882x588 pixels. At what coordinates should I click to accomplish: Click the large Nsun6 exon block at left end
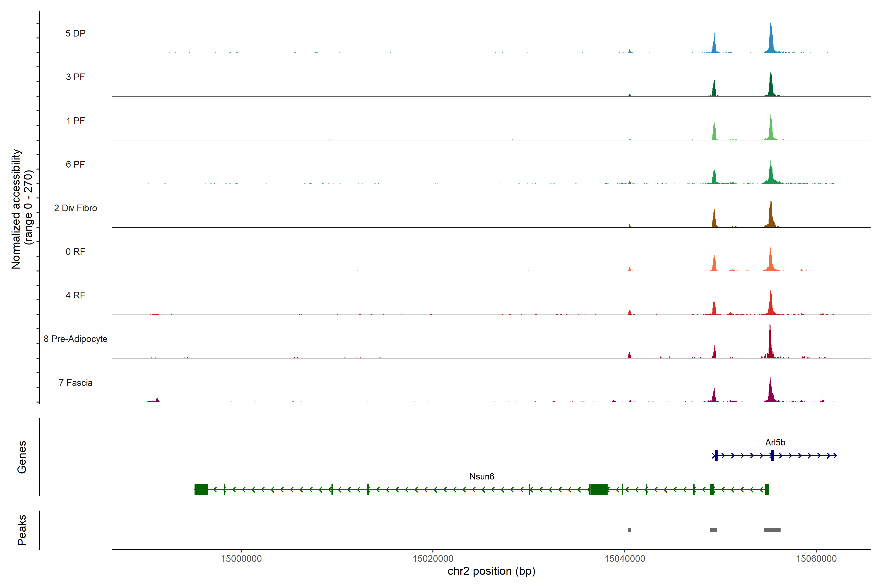201,489
